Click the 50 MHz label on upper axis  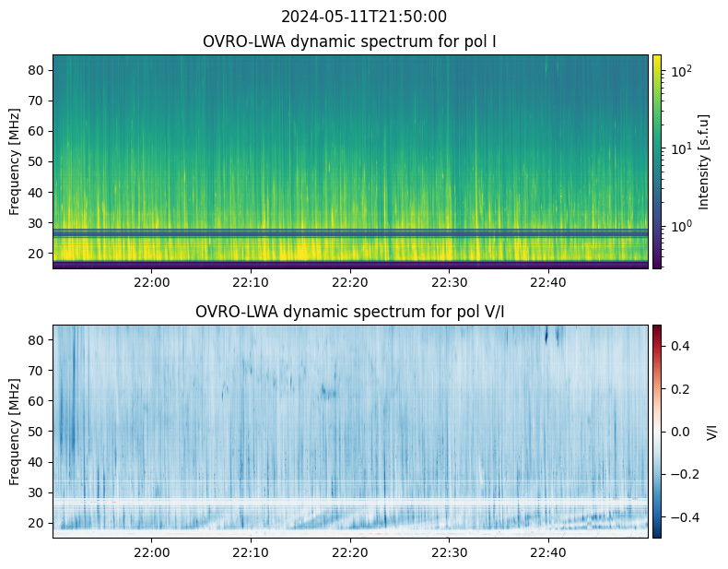[35, 161]
